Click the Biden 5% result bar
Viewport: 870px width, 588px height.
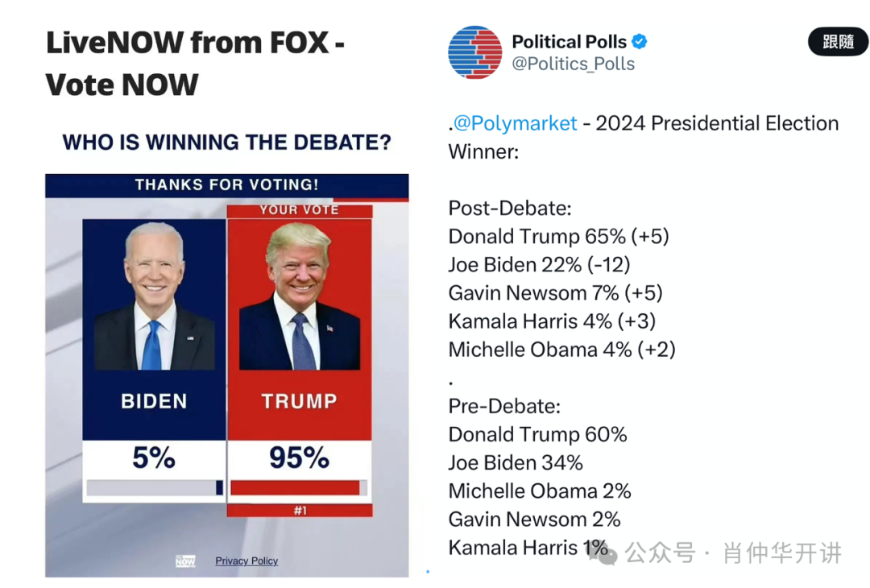click(154, 487)
